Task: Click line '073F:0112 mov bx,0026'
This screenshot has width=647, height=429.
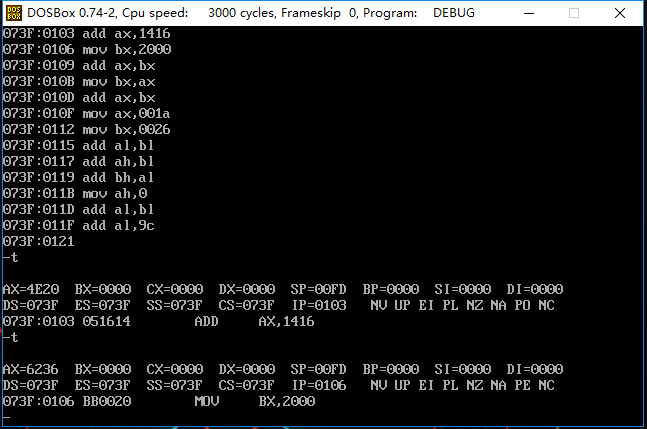Action: [87, 130]
